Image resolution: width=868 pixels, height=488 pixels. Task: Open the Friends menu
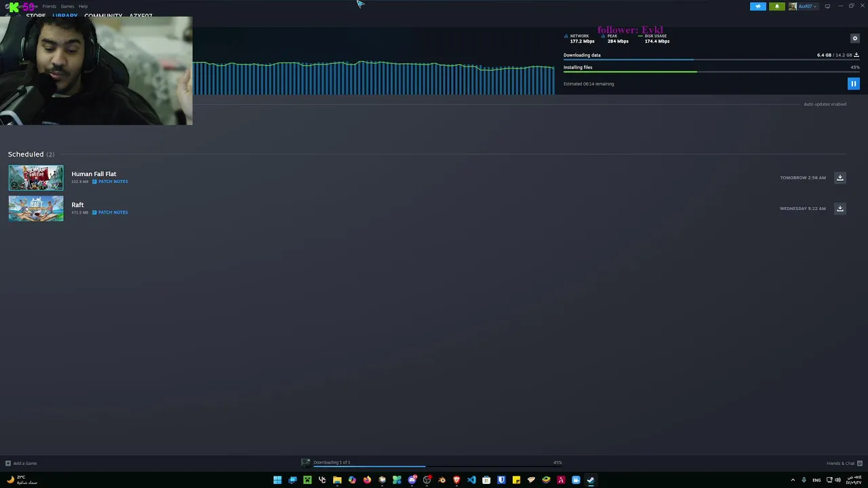[x=50, y=6]
